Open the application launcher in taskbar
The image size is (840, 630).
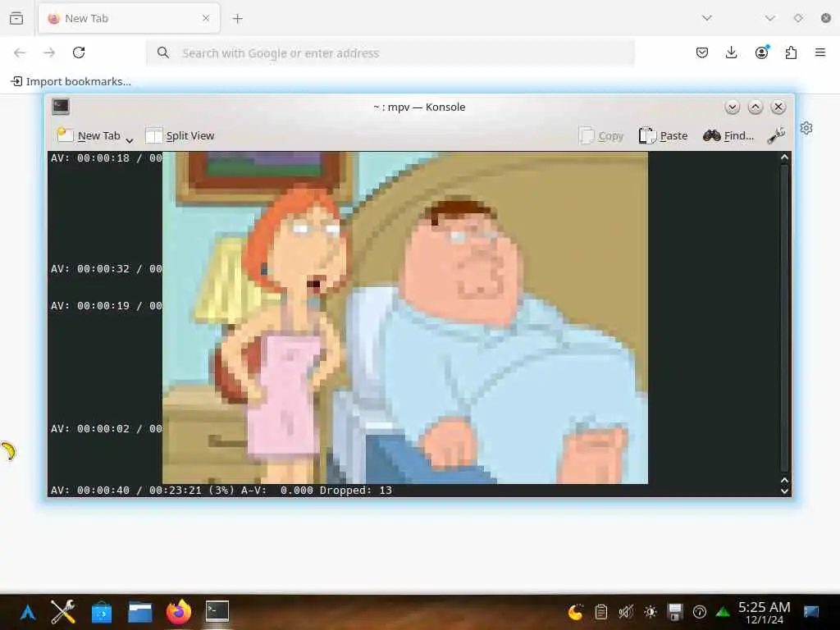point(28,612)
